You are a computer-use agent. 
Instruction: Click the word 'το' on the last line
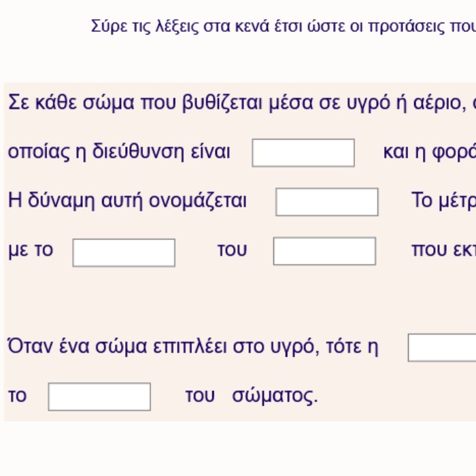17,396
